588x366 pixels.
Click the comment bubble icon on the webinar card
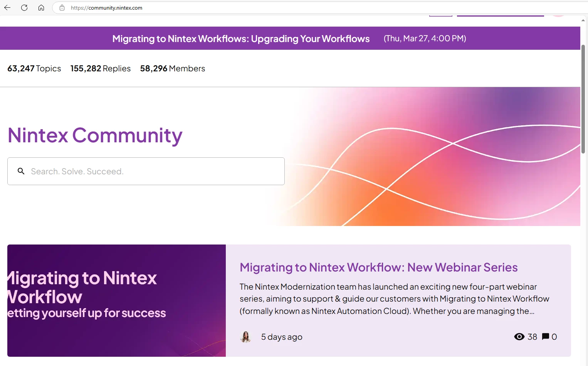click(546, 337)
